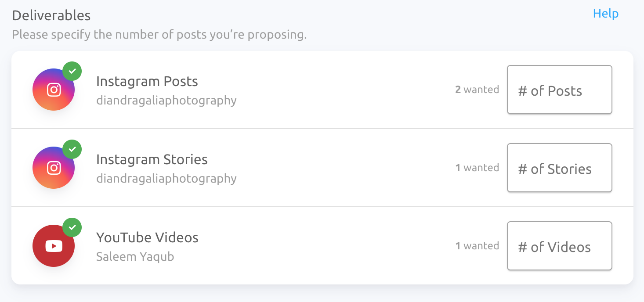Click "1 wanted" in YouTube Videos row
Image resolution: width=644 pixels, height=302 pixels.
tap(477, 246)
